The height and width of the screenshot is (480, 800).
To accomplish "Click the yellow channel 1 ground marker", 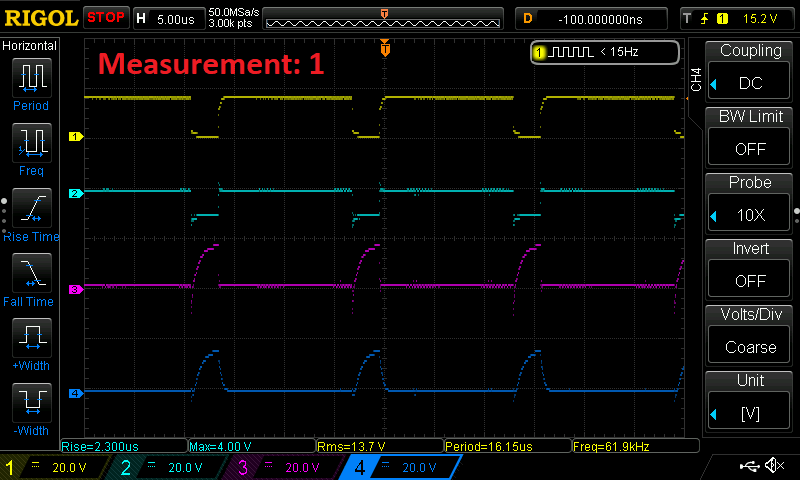I will pos(76,137).
